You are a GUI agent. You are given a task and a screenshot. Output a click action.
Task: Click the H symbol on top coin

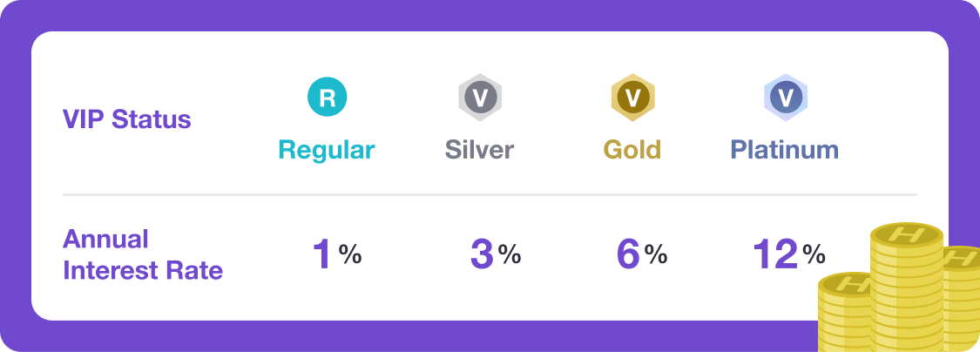907,234
